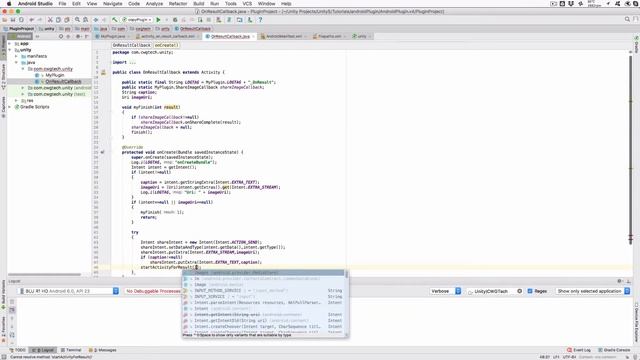Click the Make Project hammer icon
Viewport: 640px width, 360px height.
tap(115, 20)
